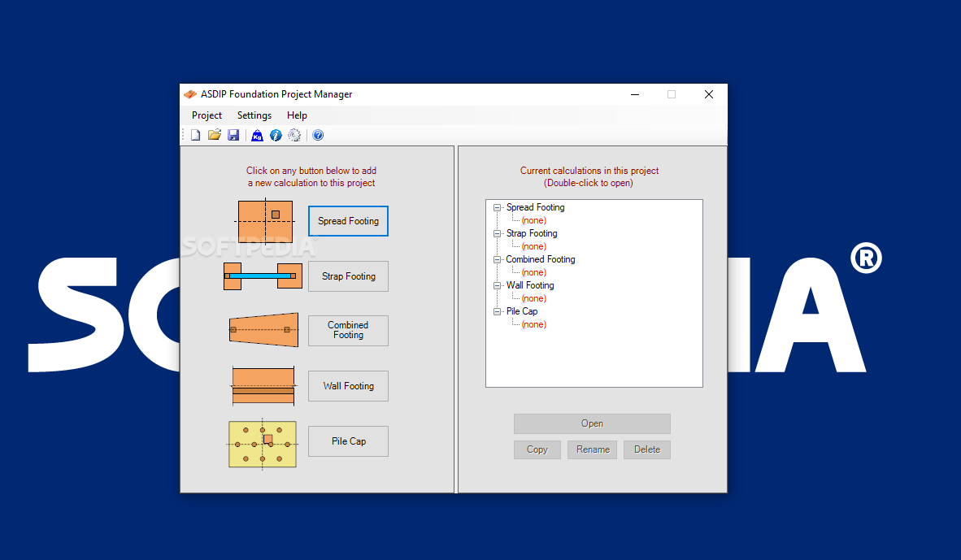Open the Project menu

pyautogui.click(x=207, y=115)
